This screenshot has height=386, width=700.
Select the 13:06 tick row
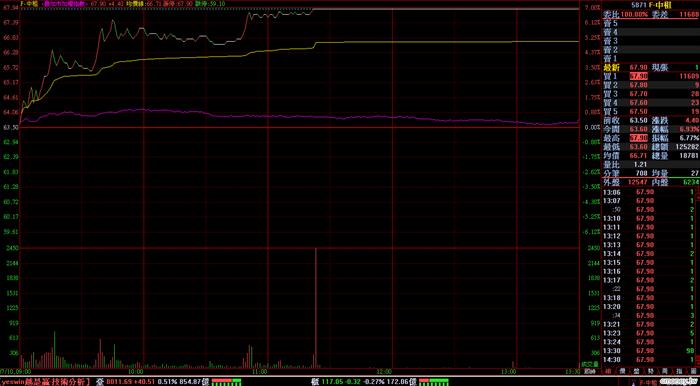tap(650, 192)
